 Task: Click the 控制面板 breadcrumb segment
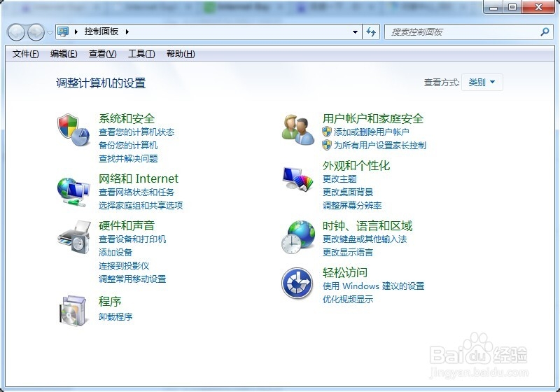tap(101, 31)
